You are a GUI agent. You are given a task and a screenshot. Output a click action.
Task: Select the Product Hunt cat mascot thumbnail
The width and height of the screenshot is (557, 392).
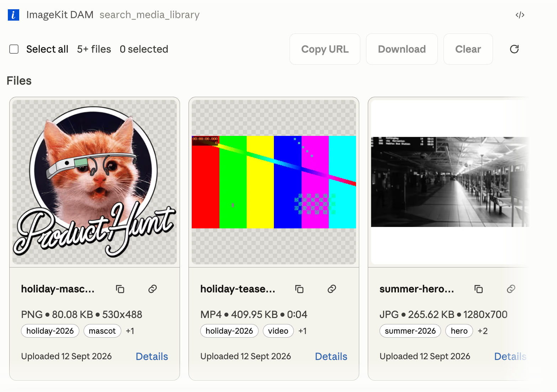tap(95, 182)
